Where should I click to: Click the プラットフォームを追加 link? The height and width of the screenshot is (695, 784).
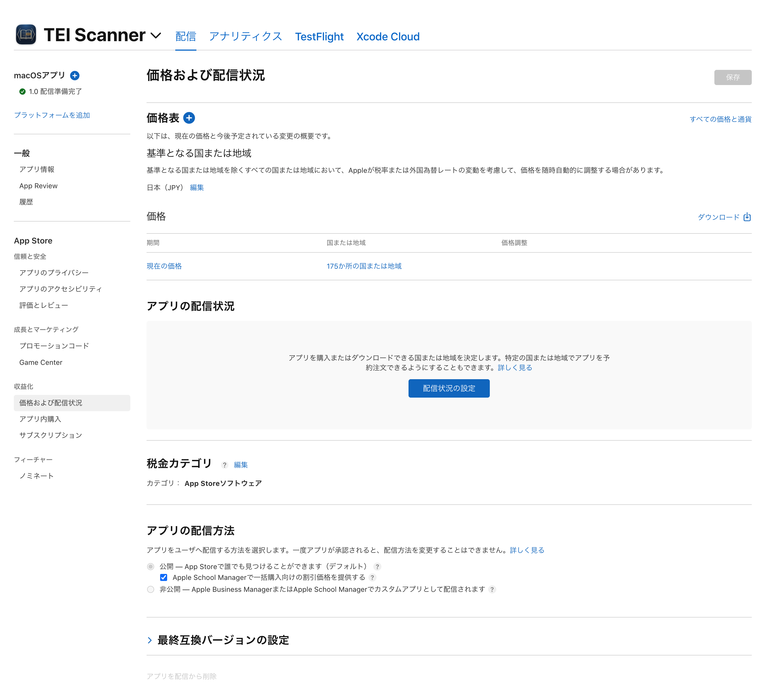52,115
